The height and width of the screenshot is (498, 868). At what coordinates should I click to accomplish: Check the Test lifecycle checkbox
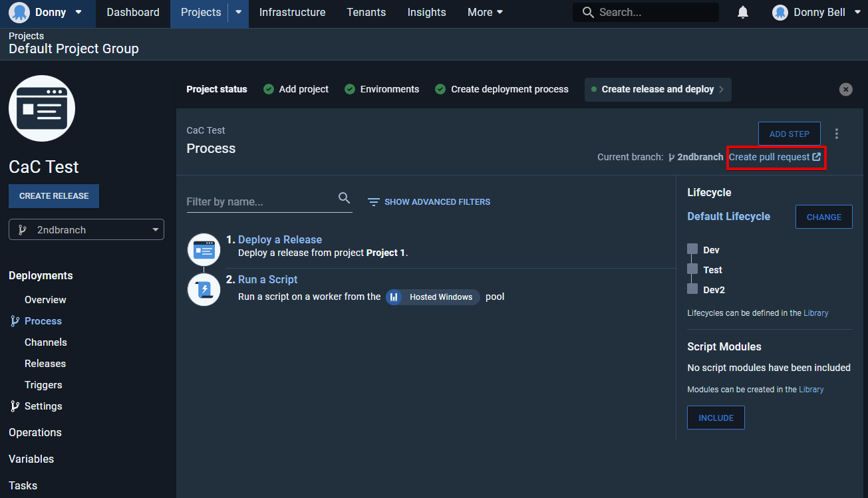[x=692, y=269]
